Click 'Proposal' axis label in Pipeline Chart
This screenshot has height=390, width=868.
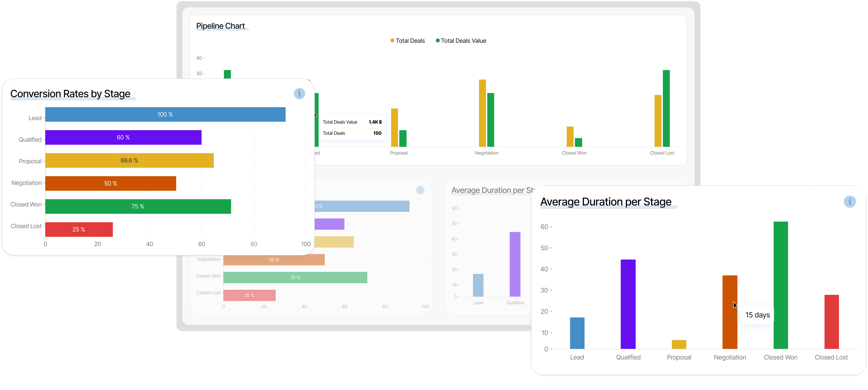[399, 153]
